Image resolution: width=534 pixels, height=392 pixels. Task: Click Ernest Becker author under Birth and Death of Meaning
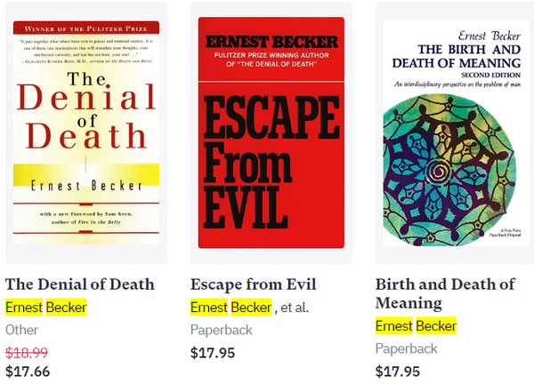(x=415, y=326)
